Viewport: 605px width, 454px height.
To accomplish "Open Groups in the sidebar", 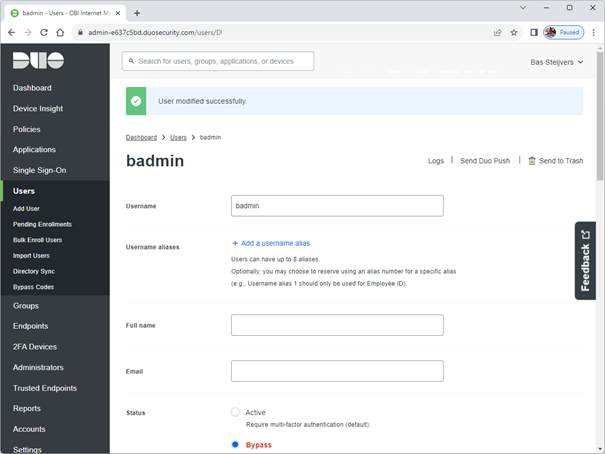I will [x=26, y=306].
